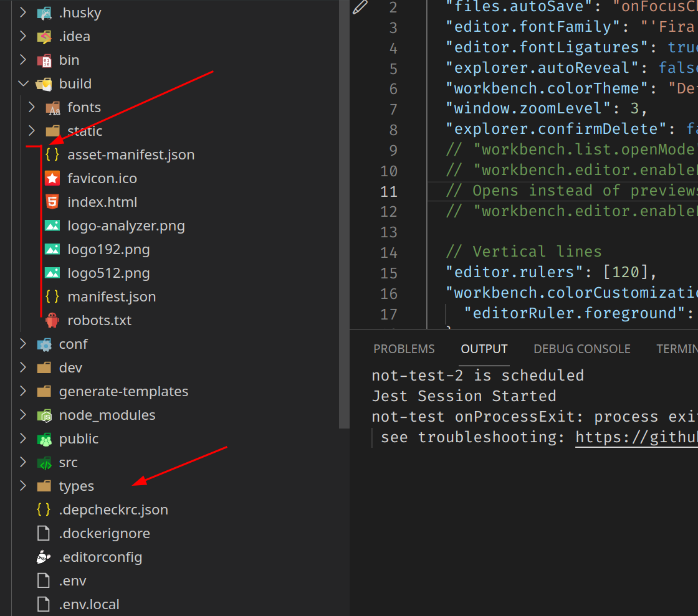Select the asset-manifest.json JSON icon
The image size is (698, 616).
[x=51, y=154]
